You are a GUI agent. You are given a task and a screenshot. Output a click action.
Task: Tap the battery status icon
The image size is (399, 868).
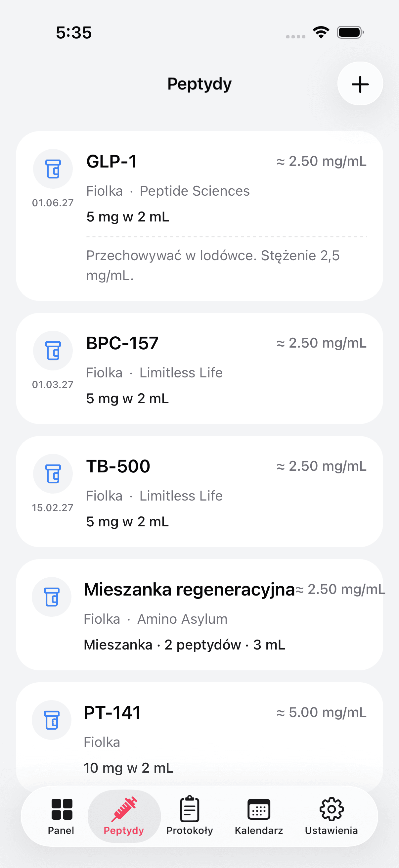pyautogui.click(x=350, y=32)
